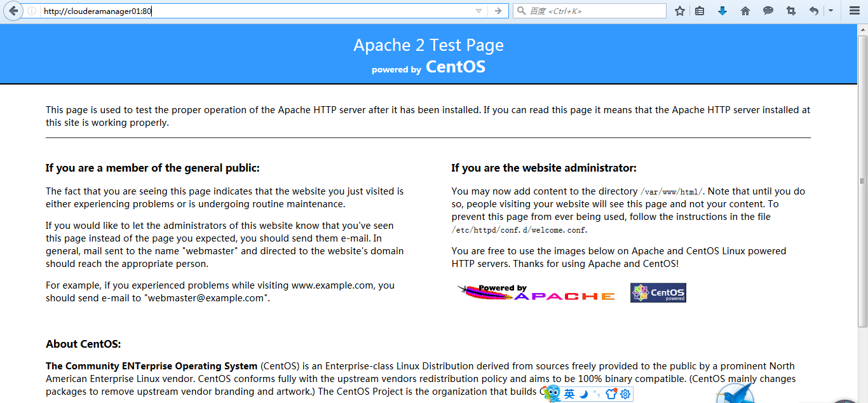Image resolution: width=868 pixels, height=403 pixels.
Task: Go back using the browser back arrow
Action: [x=13, y=11]
